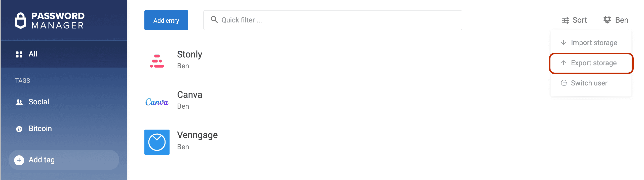The image size is (644, 180).
Task: Choose Export storage menu item
Action: 591,63
